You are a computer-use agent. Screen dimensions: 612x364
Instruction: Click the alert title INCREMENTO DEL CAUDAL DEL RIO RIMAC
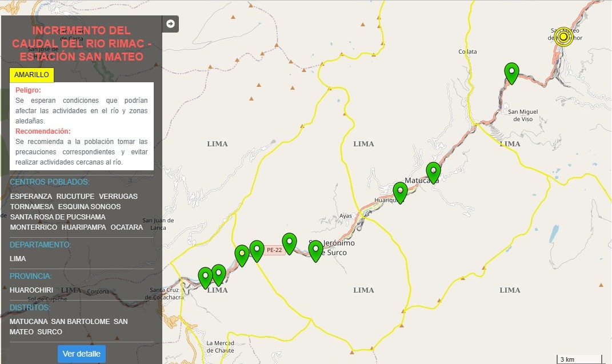click(x=82, y=43)
